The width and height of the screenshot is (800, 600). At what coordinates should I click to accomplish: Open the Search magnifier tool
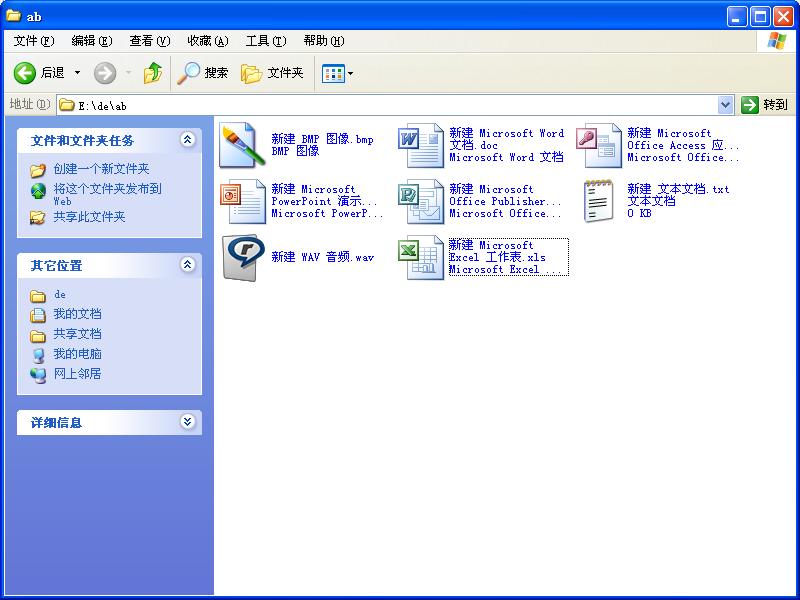[188, 73]
